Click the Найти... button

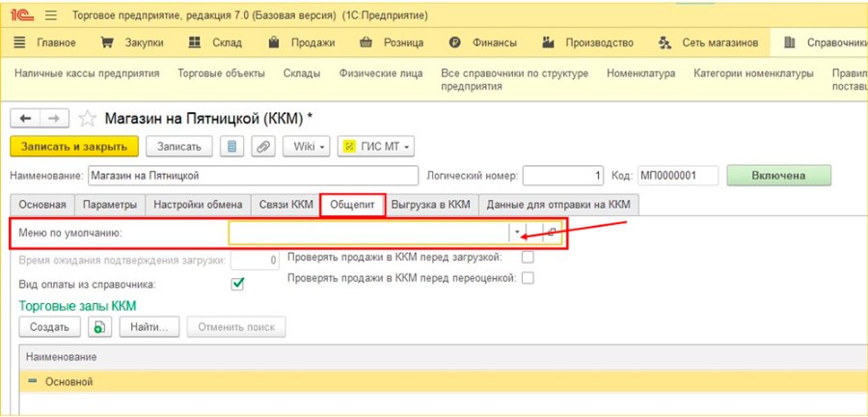click(149, 326)
